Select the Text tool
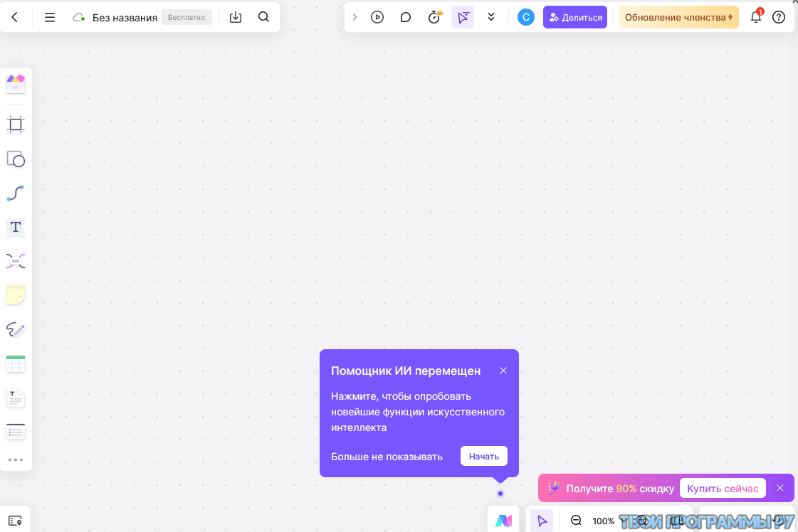The image size is (798, 532). [16, 228]
